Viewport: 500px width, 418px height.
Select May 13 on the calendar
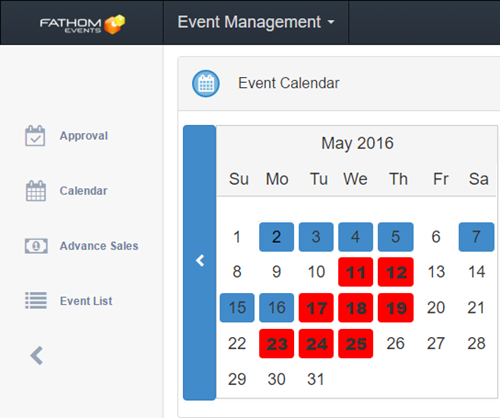(436, 272)
